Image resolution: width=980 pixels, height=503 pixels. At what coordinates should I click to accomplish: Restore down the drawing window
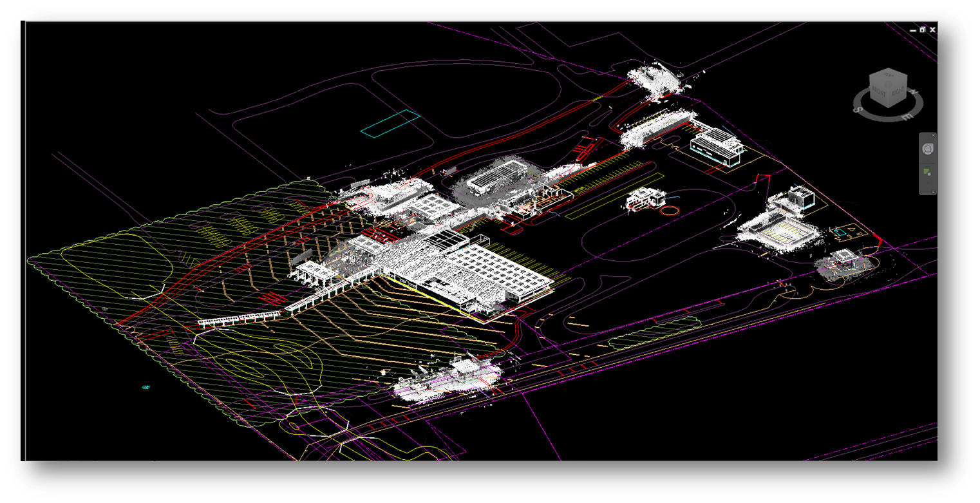[923, 30]
